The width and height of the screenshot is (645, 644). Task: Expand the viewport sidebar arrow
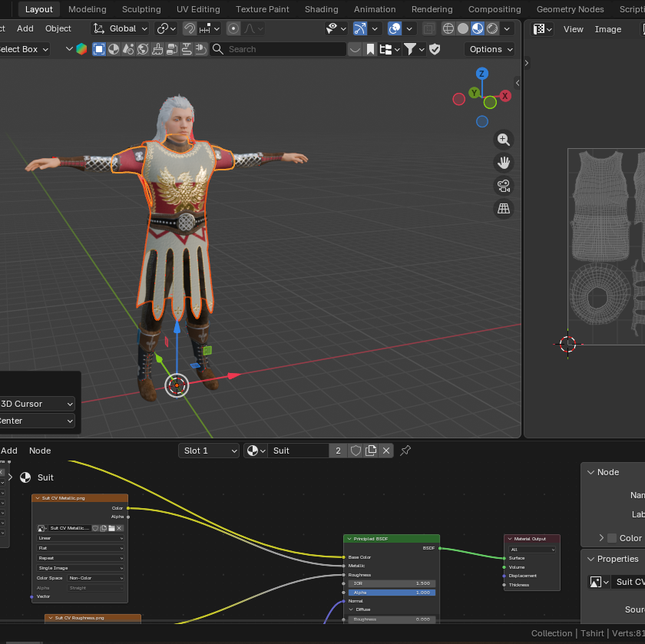coord(518,83)
